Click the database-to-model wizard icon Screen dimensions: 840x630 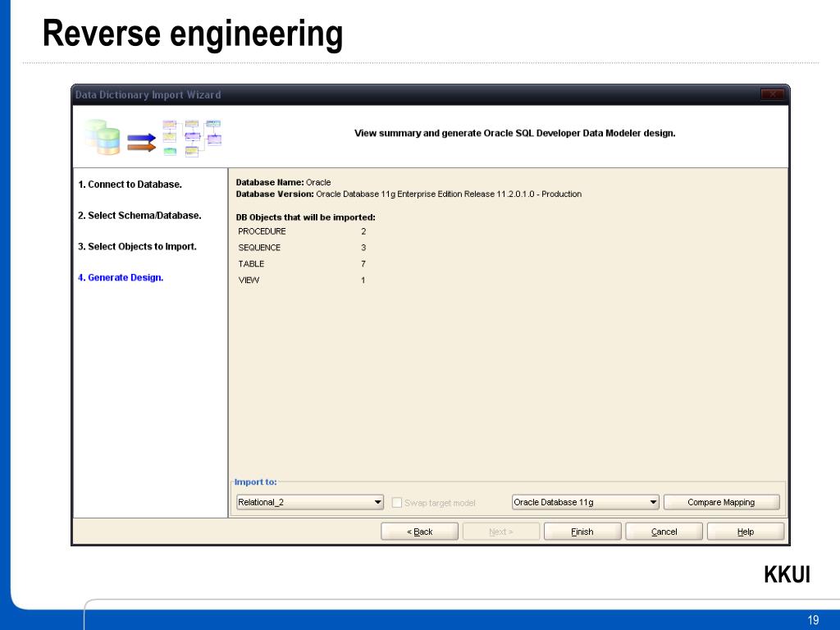click(x=153, y=137)
